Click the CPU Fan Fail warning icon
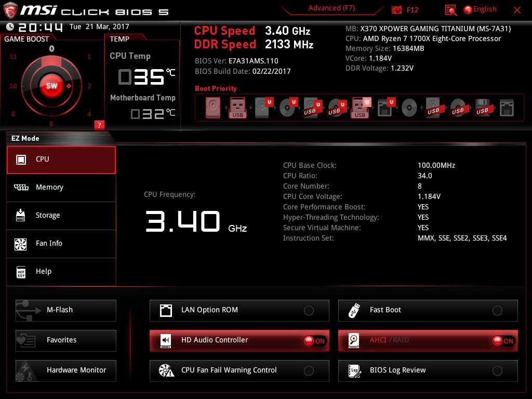 point(166,370)
